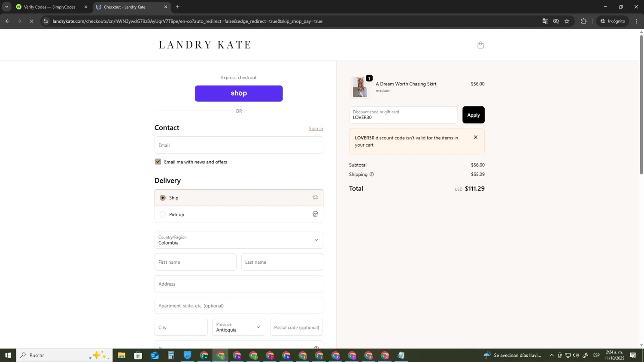Viewport: 644px width, 362px height.
Task: Expand the Province dropdown showing Antioquia
Action: coord(239,327)
